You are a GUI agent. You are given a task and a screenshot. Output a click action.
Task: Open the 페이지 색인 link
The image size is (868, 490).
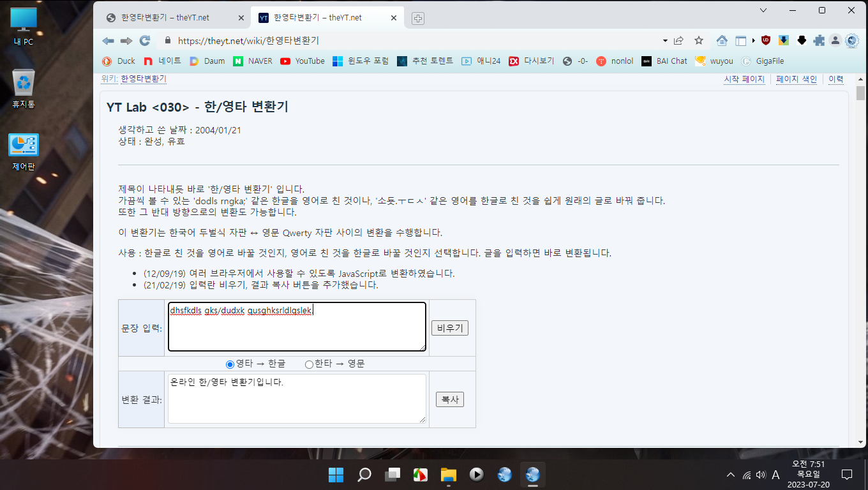click(797, 79)
